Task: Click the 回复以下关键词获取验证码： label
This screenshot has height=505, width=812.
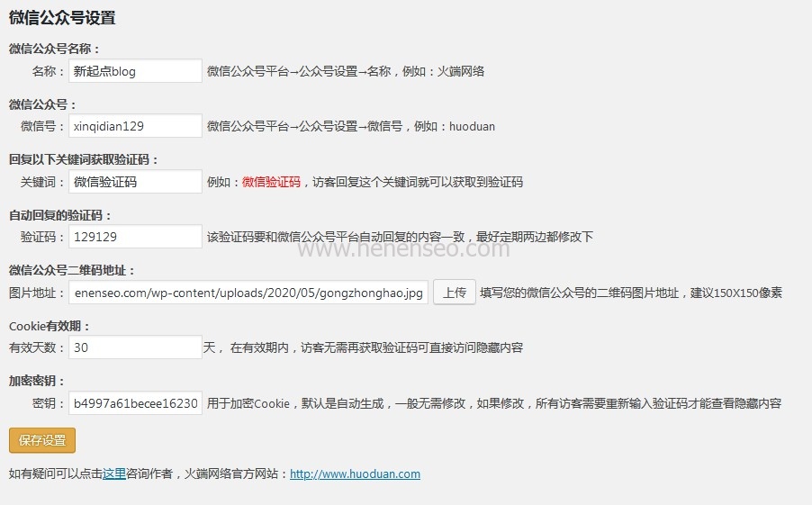Action: (x=84, y=159)
